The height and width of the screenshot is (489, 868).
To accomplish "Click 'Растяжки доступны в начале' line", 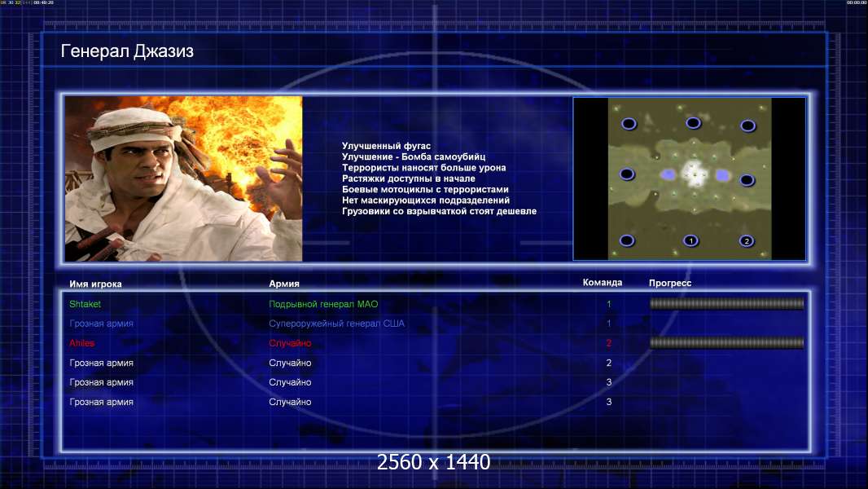I will pos(409,178).
